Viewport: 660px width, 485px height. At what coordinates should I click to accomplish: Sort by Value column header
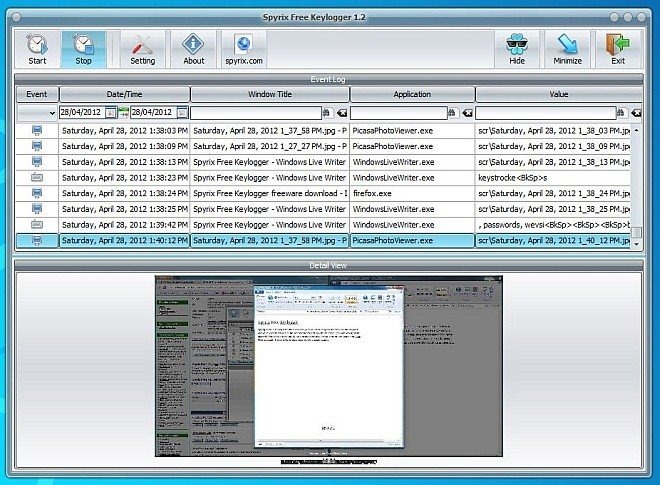(559, 94)
